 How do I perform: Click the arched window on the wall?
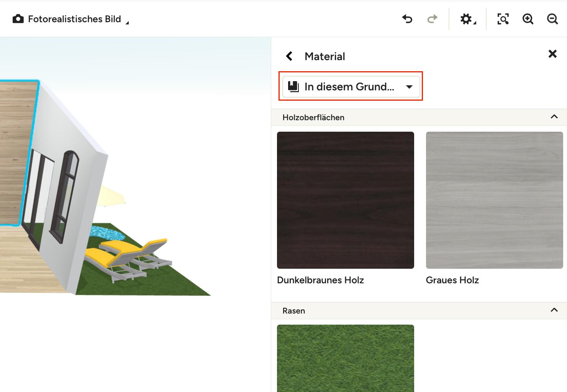tap(64, 196)
